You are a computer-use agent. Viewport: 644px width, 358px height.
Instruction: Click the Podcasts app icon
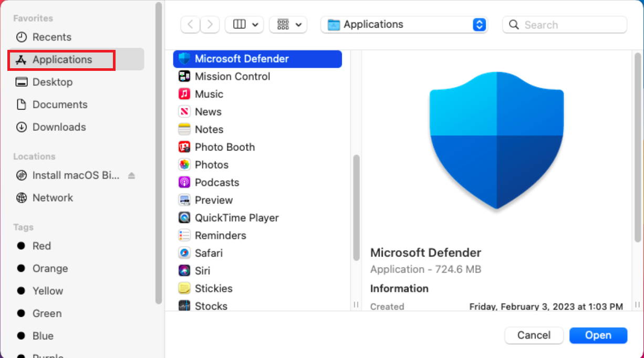point(184,182)
